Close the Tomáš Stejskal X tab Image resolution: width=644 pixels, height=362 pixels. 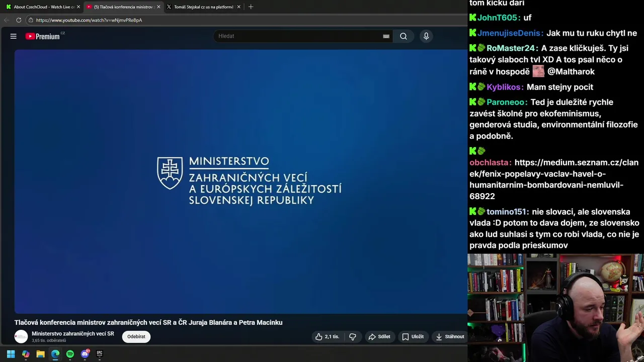click(x=238, y=7)
